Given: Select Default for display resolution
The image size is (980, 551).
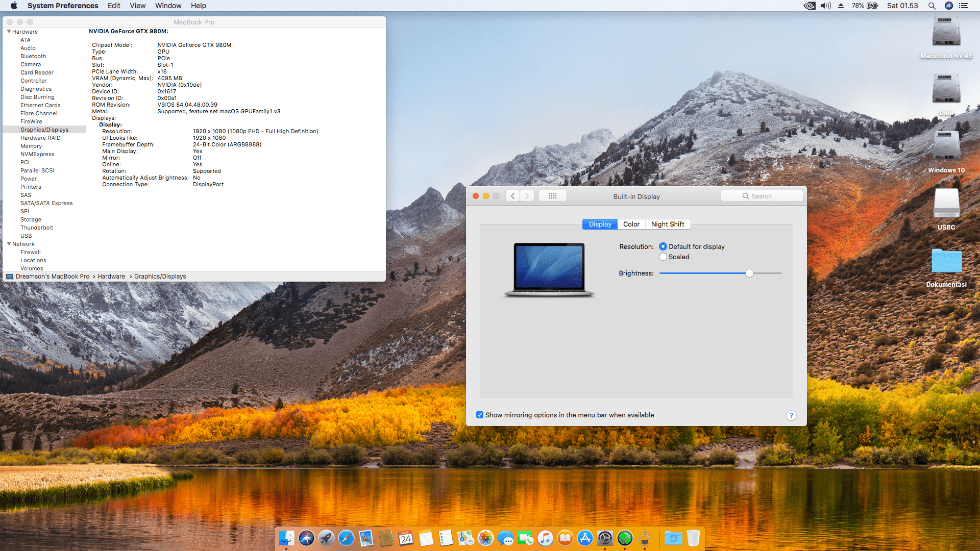Looking at the screenshot, I should pos(663,246).
